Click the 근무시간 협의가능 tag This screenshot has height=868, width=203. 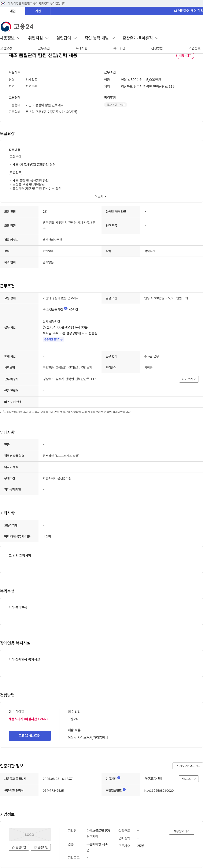[54, 339]
